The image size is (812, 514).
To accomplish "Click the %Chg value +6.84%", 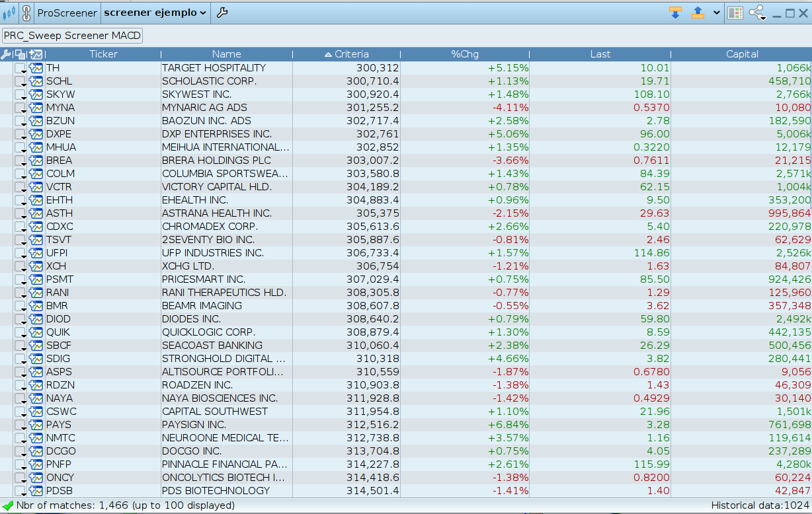I will [x=508, y=425].
